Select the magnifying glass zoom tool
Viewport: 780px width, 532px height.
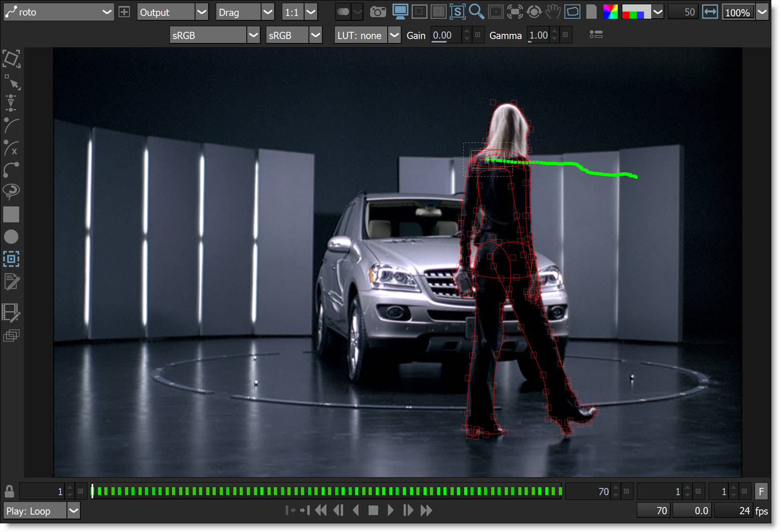tap(476, 12)
